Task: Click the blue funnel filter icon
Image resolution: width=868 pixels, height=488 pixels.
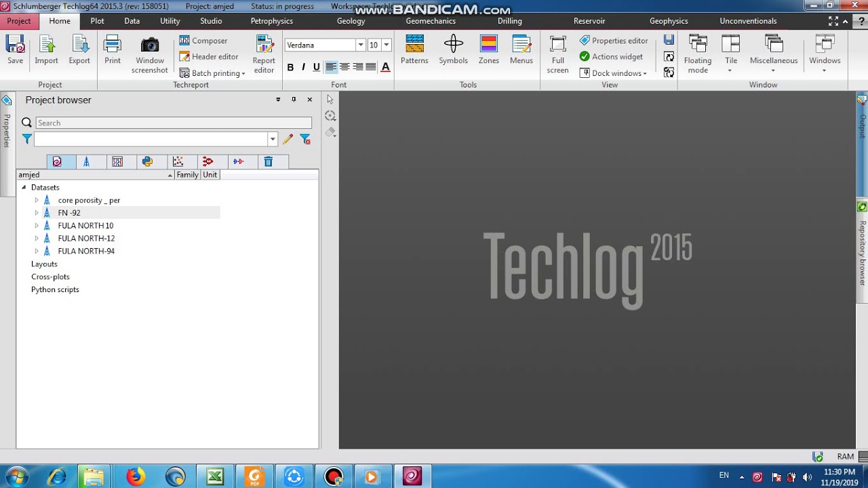Action: pos(26,139)
